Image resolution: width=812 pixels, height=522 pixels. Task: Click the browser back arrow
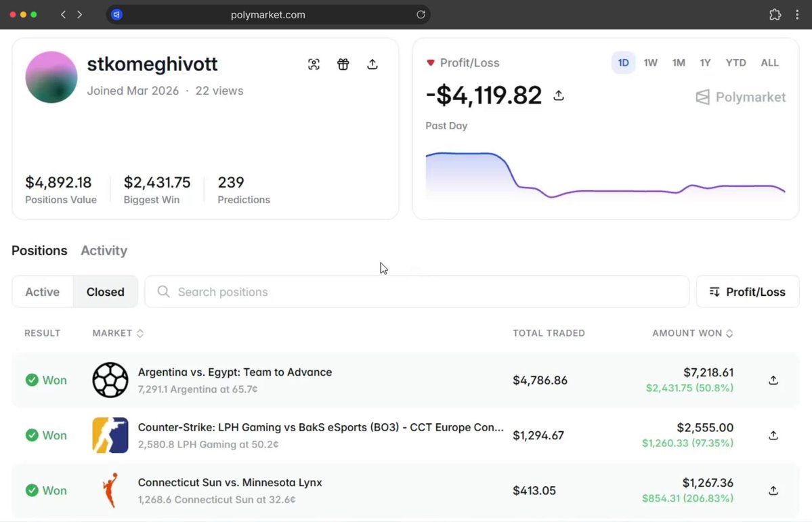tap(63, 14)
